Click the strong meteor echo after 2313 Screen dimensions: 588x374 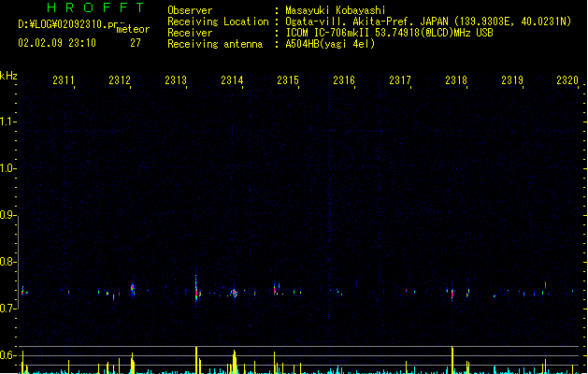coord(197,290)
